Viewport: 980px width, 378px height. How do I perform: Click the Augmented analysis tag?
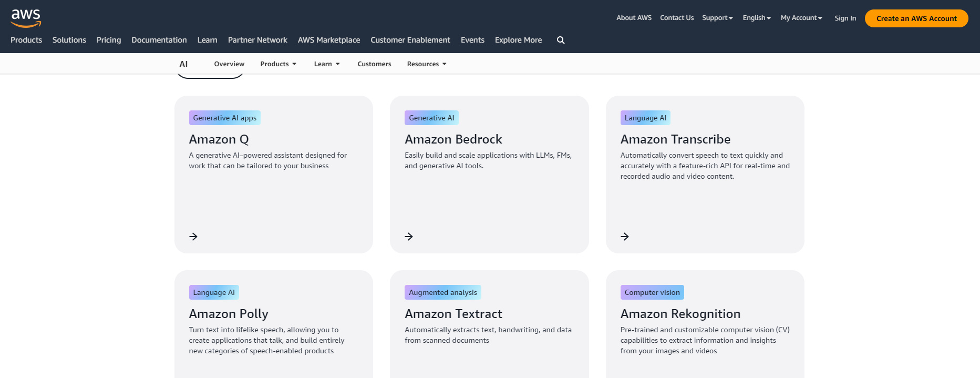[x=443, y=292]
